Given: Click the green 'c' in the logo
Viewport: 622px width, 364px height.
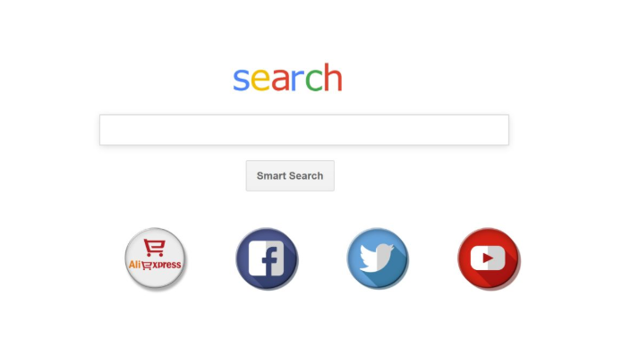Looking at the screenshot, I should [313, 80].
